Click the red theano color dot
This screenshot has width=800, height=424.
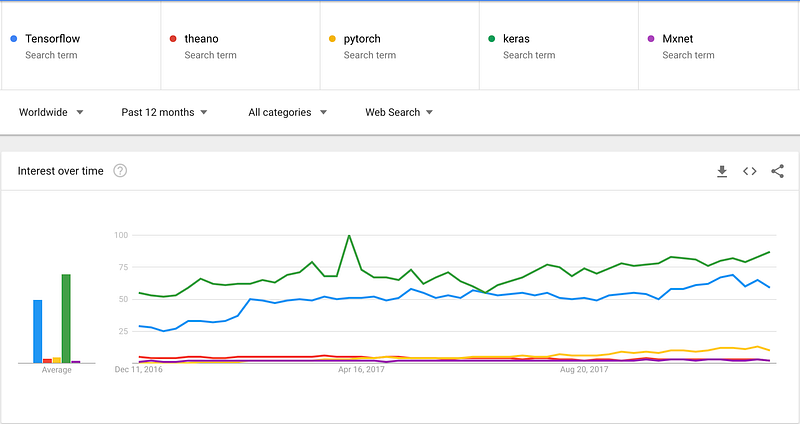point(173,39)
